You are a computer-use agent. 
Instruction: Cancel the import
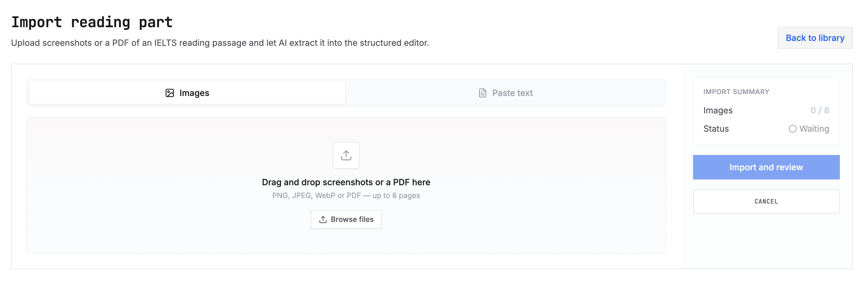[x=766, y=201]
